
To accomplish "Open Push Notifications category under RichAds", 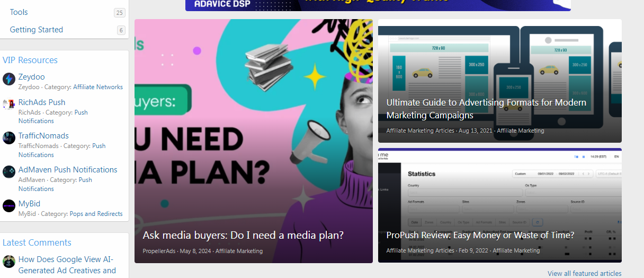I will coord(53,117).
